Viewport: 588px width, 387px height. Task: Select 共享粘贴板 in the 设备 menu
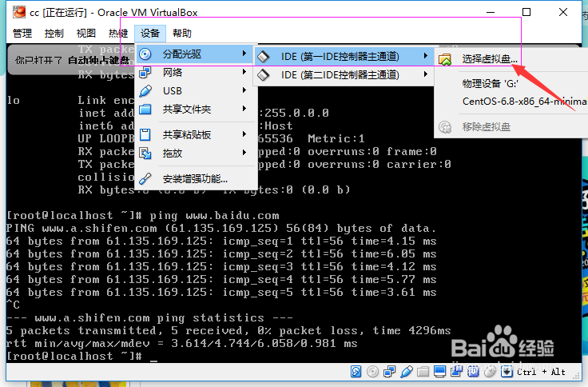coord(196,134)
